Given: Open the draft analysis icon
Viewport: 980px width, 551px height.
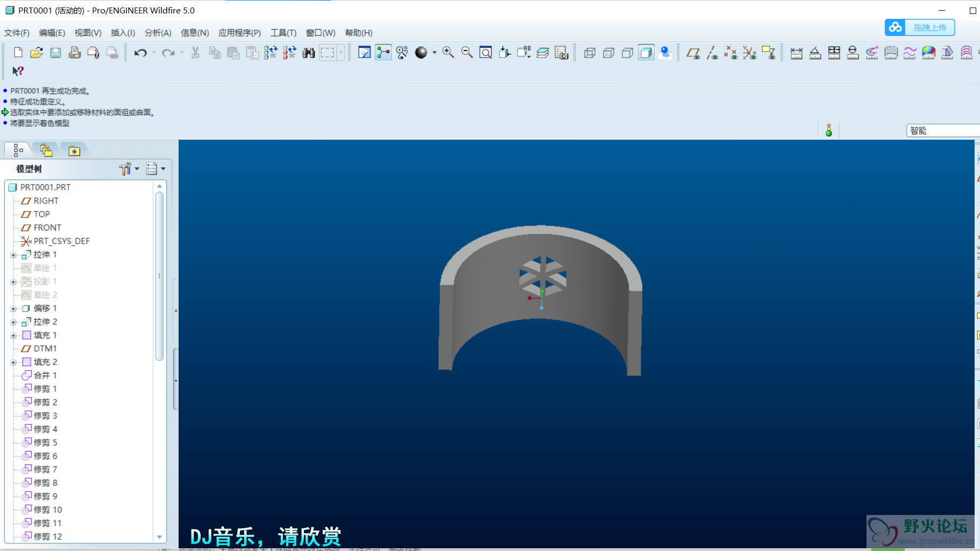Looking at the screenshot, I should pyautogui.click(x=947, y=53).
